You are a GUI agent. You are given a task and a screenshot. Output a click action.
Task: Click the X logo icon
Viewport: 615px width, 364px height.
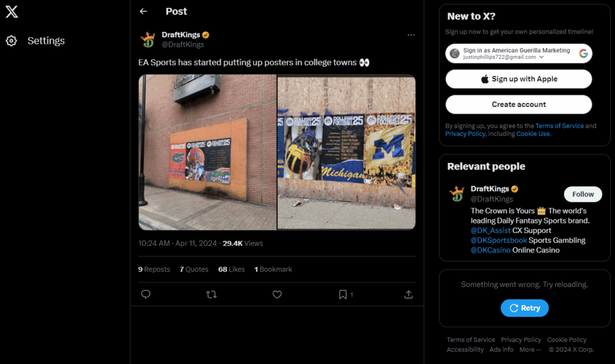(x=12, y=12)
